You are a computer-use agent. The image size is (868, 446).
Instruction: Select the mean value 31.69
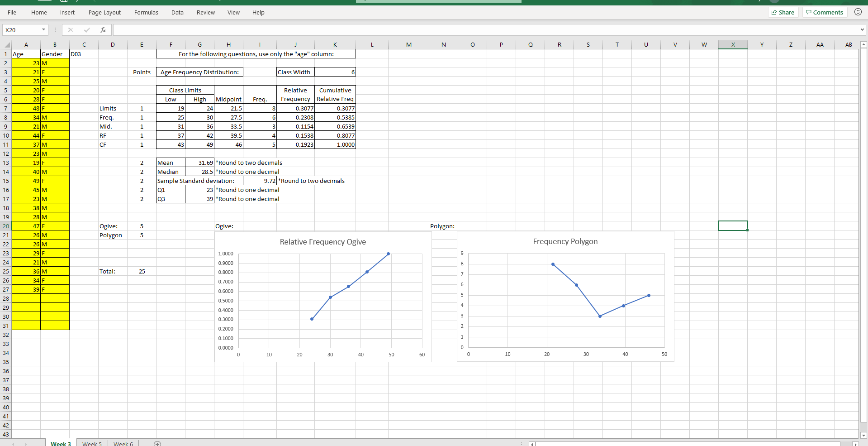(x=199, y=163)
